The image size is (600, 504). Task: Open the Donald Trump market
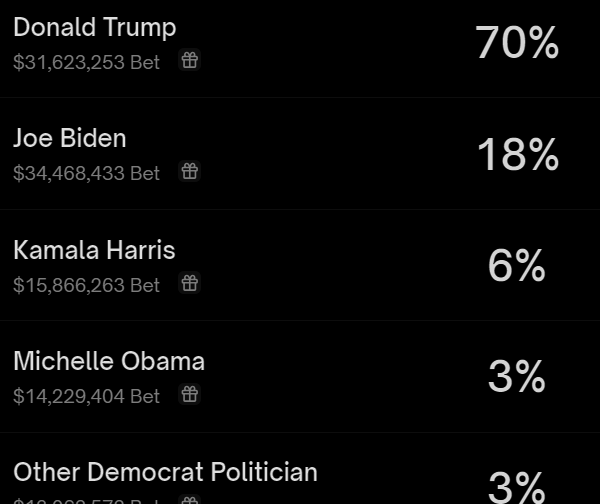95,27
